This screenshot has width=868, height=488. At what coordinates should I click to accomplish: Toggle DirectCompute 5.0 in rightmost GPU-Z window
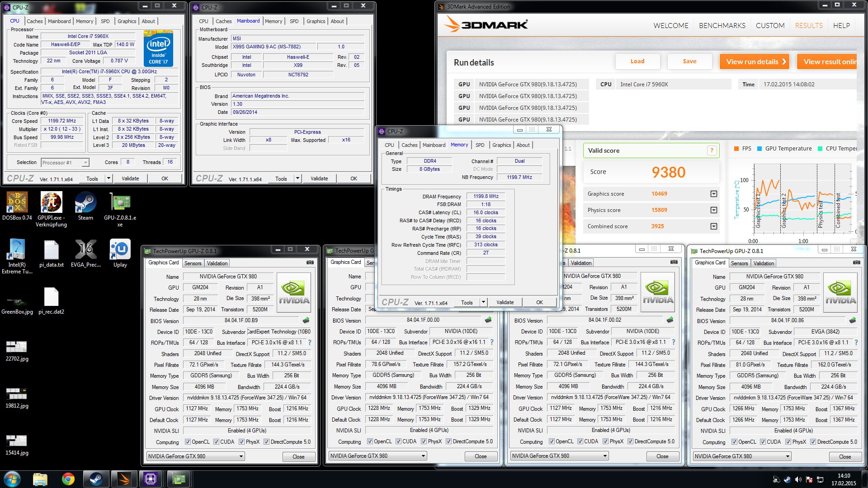point(813,442)
